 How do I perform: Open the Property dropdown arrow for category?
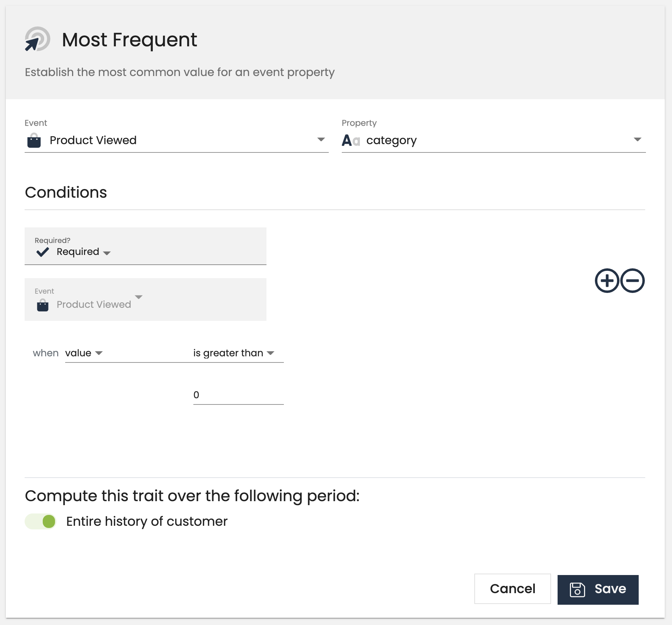(x=638, y=140)
